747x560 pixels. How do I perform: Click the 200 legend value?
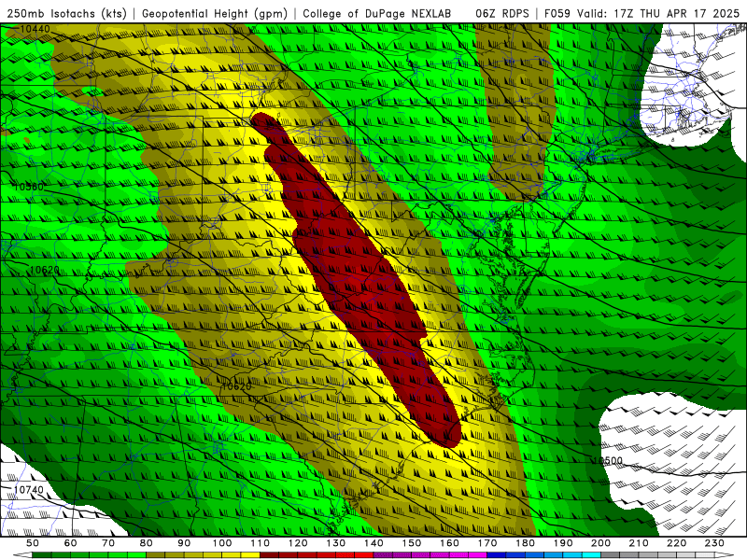pyautogui.click(x=601, y=543)
